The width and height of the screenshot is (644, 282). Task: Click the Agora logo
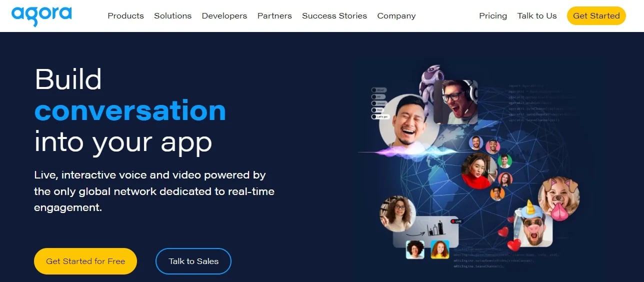[41, 16]
